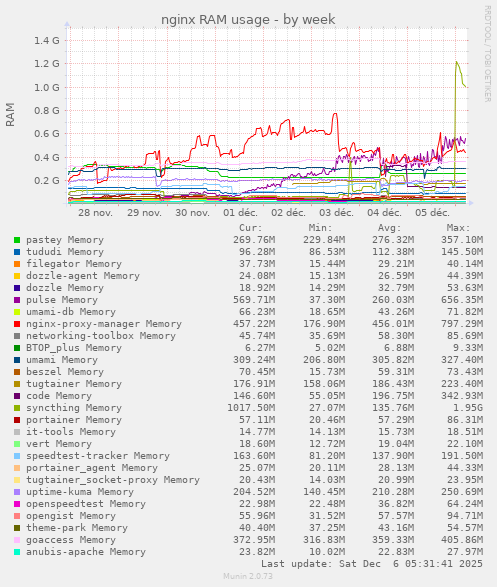
Task: Click the 'theme-park Memory' legend label
Action: pyautogui.click(x=77, y=528)
